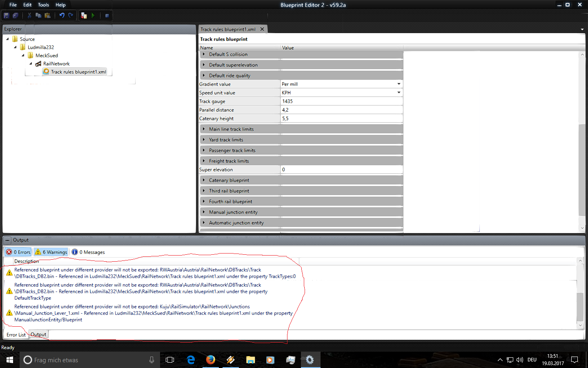Click the Cortana search box
Screen dimensions: 588x368
point(90,360)
